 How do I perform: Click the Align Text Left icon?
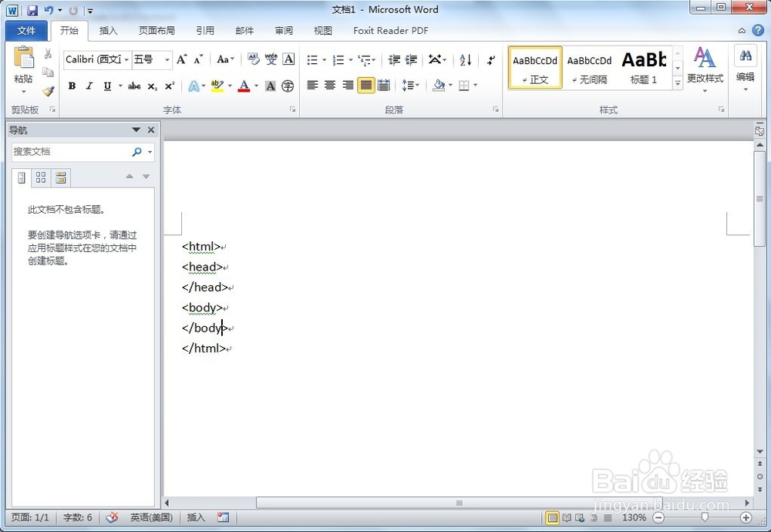pyautogui.click(x=312, y=86)
